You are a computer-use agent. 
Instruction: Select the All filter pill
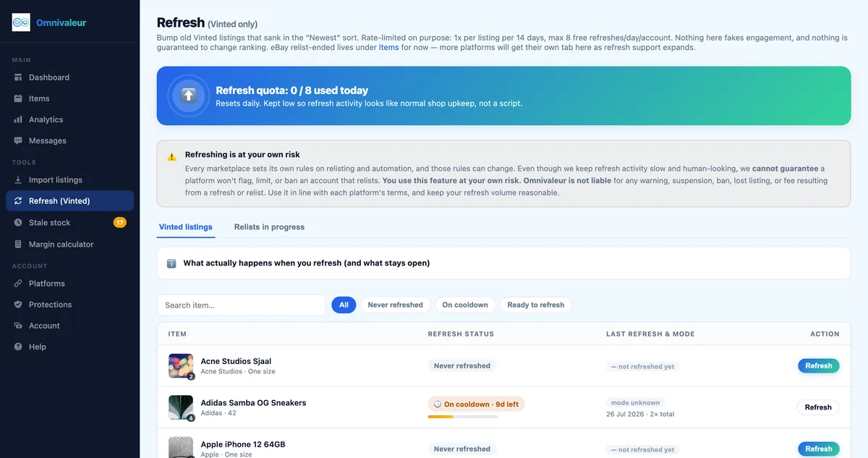[344, 305]
